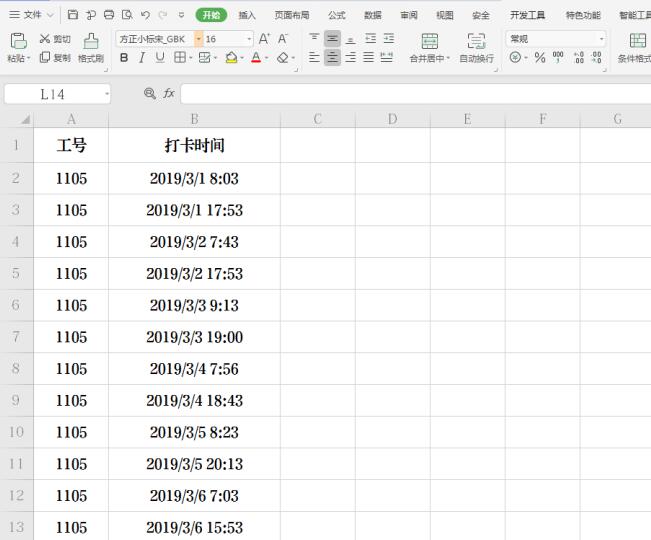The width and height of the screenshot is (651, 540).
Task: Activate the Format Painter (格式刷)
Action: pos(91,48)
